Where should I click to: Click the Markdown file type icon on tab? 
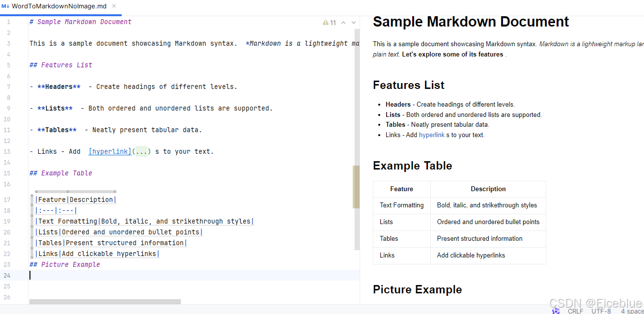point(6,6)
